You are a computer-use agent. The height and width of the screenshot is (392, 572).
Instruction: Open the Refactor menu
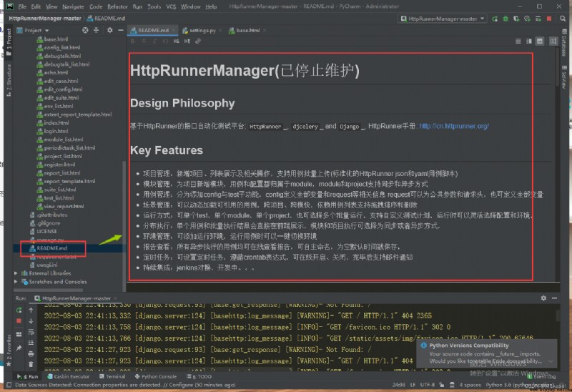pos(117,6)
